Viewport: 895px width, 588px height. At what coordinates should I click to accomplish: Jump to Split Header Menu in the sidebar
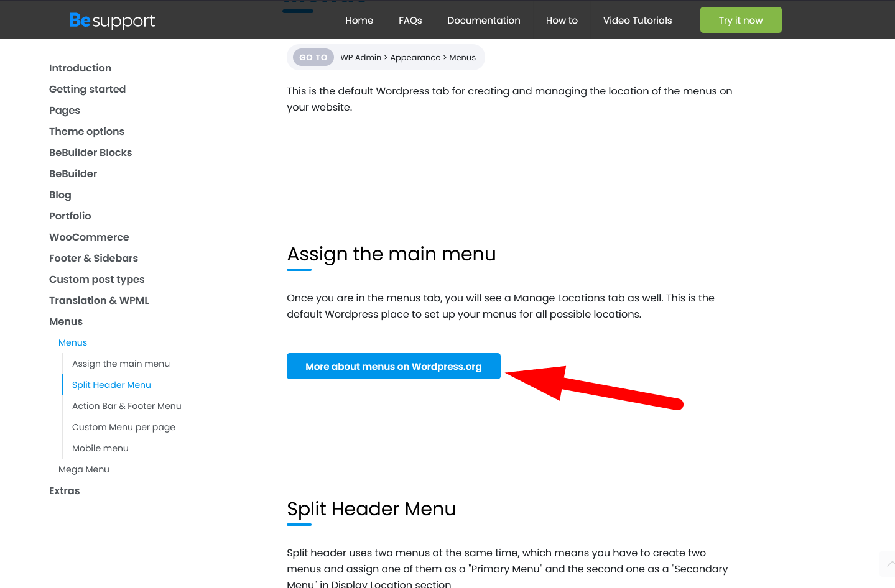111,385
